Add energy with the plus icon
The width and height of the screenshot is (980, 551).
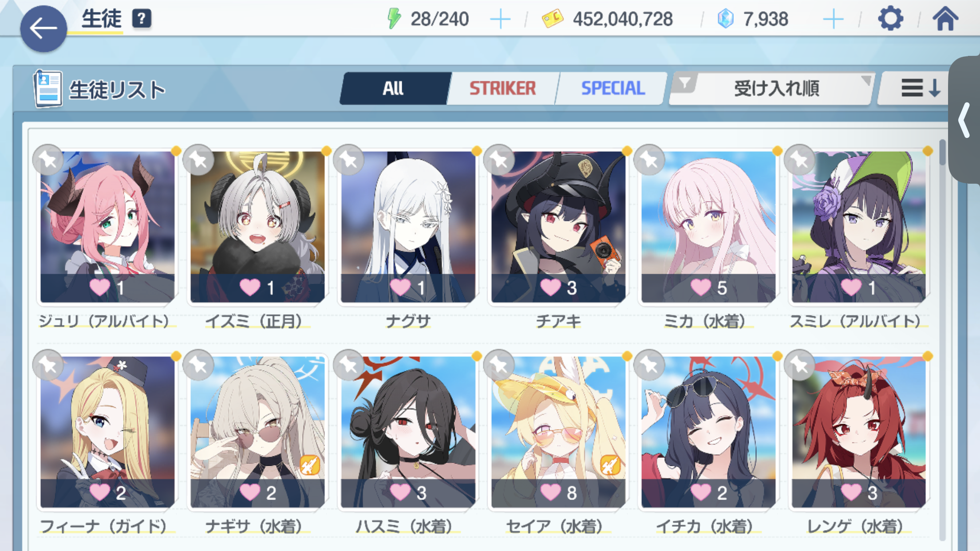(500, 19)
